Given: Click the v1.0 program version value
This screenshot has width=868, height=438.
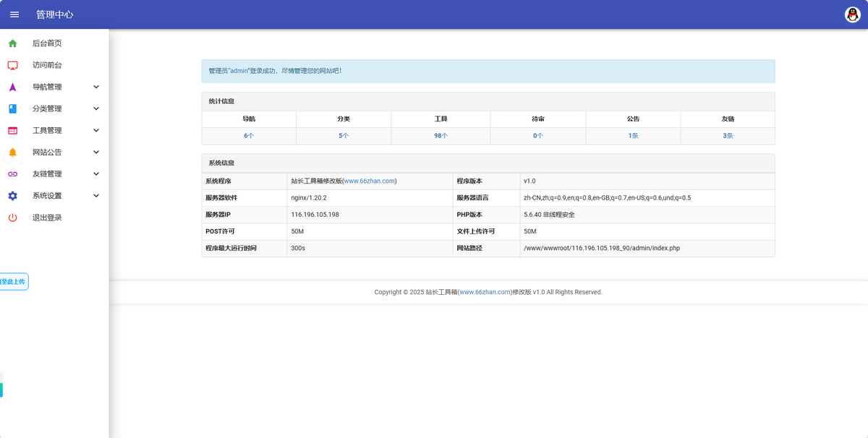Looking at the screenshot, I should point(529,181).
